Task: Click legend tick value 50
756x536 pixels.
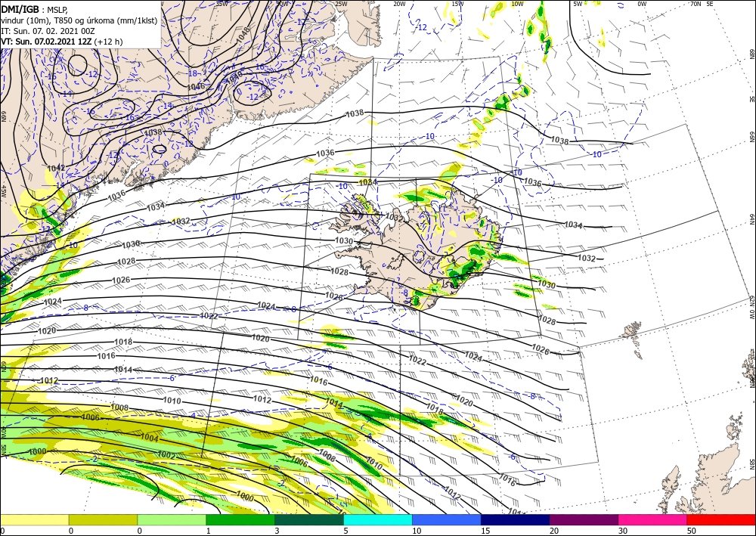Action: (692, 531)
